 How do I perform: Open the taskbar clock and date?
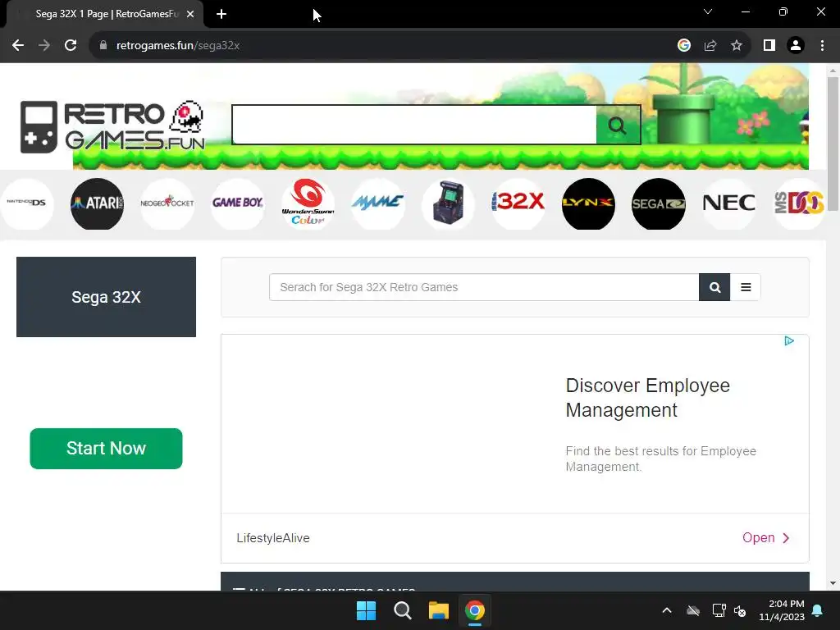click(x=782, y=610)
